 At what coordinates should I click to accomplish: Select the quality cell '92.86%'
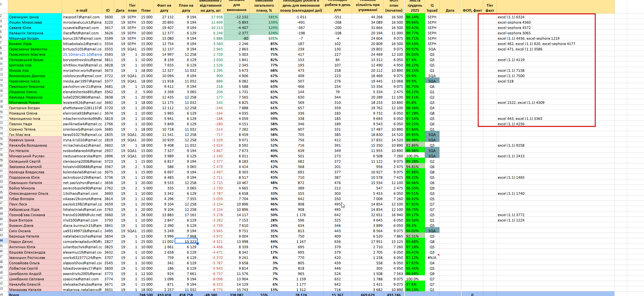tap(412, 145)
